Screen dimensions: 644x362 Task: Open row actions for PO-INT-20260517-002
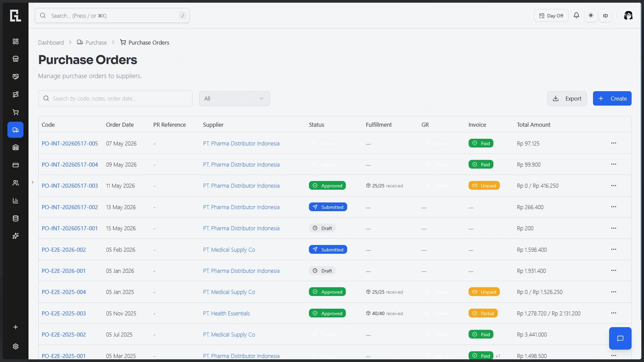pos(613,207)
